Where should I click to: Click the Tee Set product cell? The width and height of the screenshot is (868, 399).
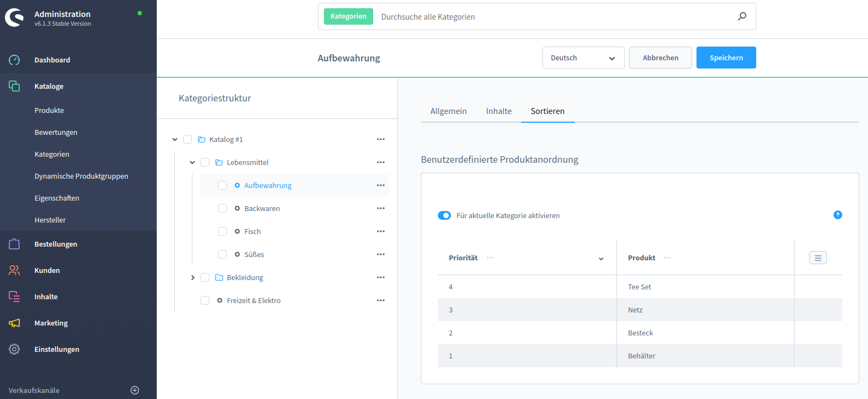point(705,287)
